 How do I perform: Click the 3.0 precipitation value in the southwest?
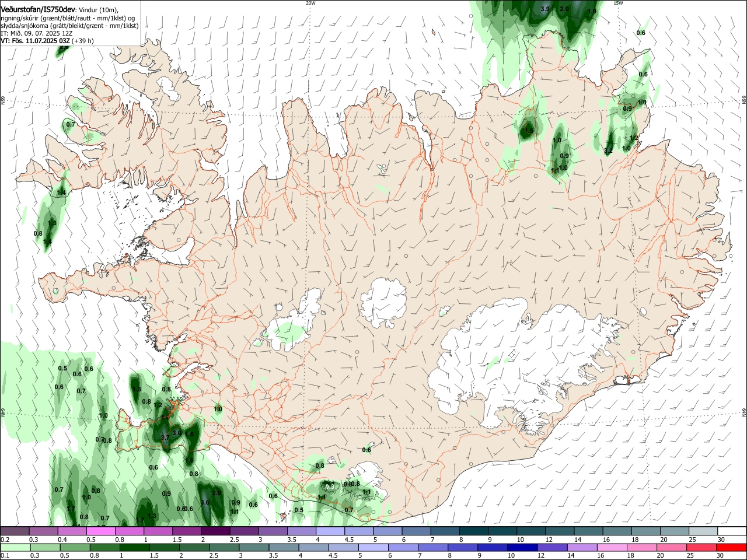click(177, 433)
